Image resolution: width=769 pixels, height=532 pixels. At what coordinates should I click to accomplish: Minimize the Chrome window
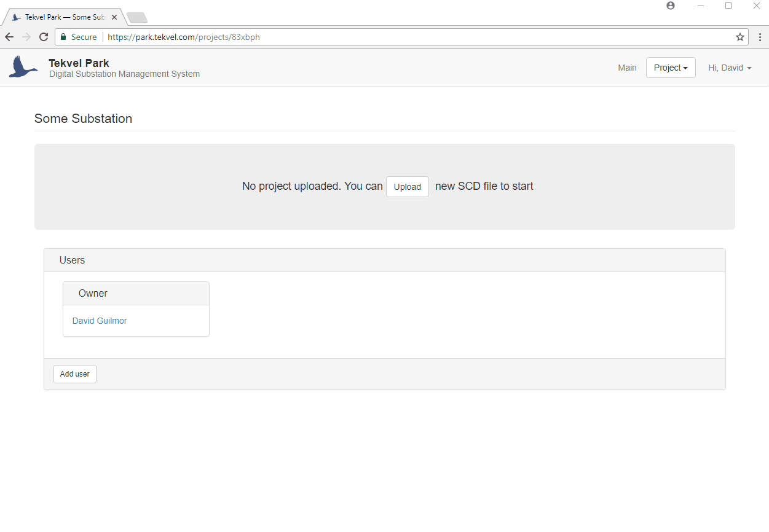click(700, 6)
